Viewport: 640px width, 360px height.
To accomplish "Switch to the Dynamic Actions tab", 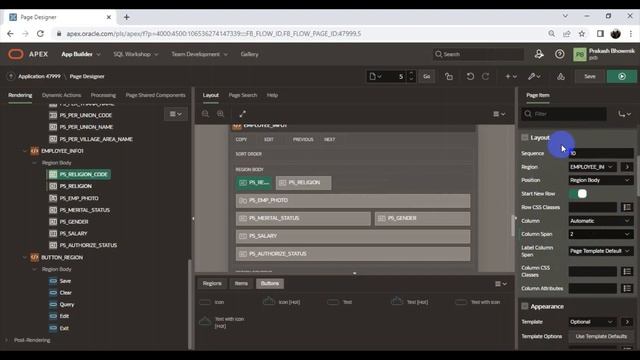I will coord(62,95).
